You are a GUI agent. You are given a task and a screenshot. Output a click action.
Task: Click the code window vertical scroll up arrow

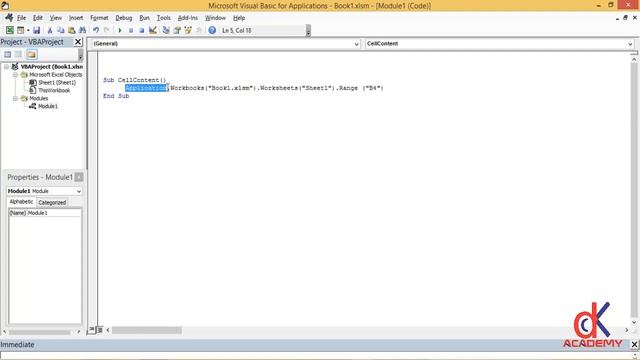coord(634,60)
